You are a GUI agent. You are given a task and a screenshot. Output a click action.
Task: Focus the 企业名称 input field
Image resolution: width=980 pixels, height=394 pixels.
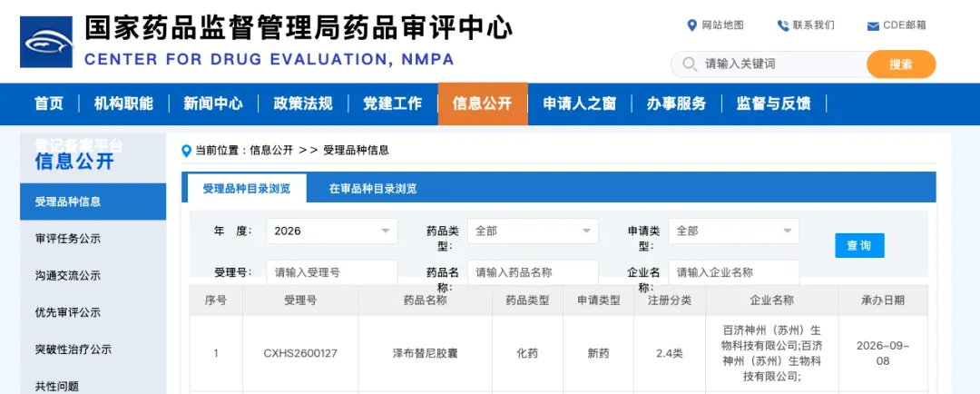click(x=734, y=272)
